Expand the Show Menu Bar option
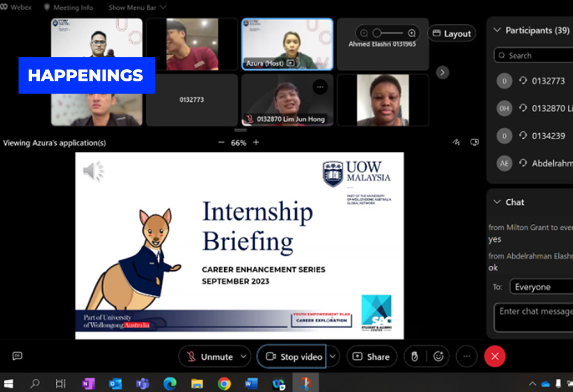 coord(137,8)
